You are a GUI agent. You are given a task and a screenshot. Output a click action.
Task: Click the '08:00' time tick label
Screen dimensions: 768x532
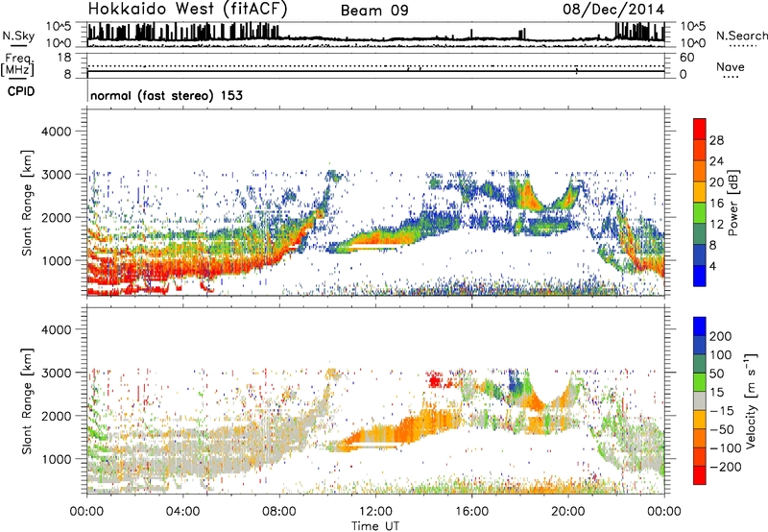pyautogui.click(x=279, y=512)
